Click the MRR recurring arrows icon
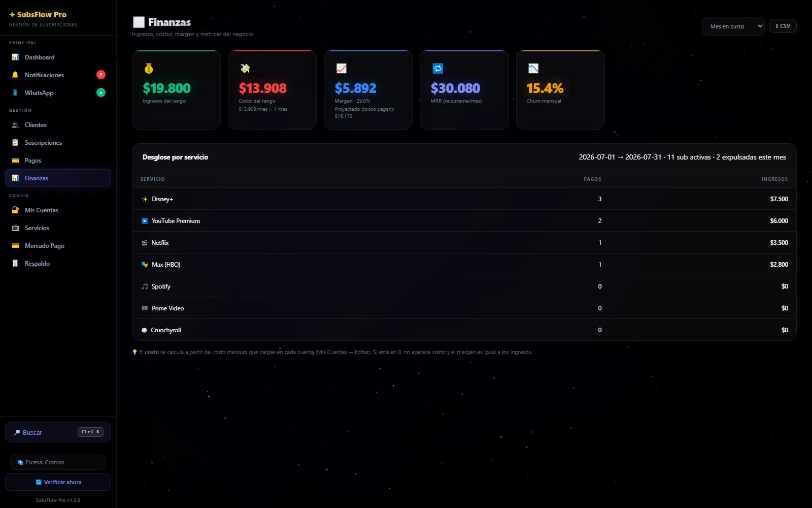Viewport: 812px width, 508px height. tap(437, 69)
